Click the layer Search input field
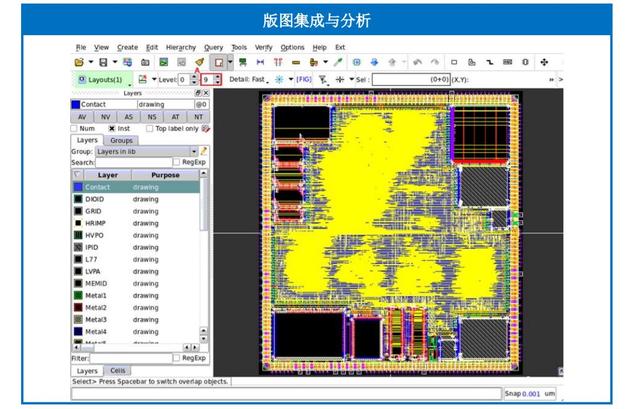 133,162
